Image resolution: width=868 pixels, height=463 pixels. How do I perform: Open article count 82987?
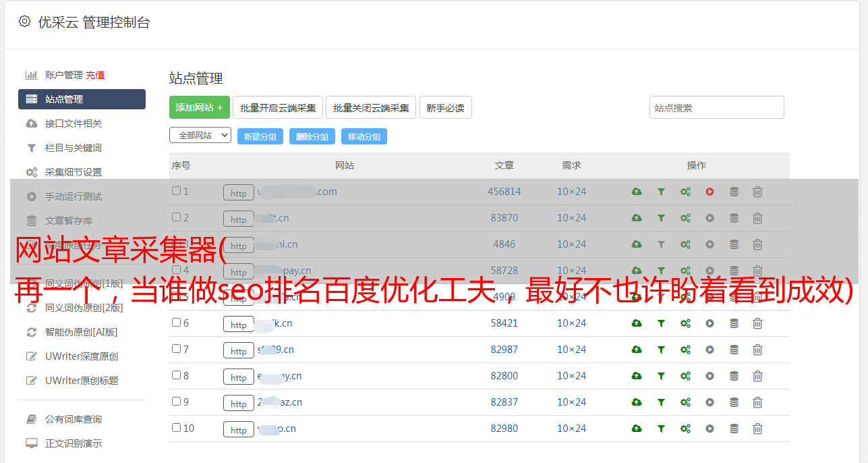tap(504, 350)
